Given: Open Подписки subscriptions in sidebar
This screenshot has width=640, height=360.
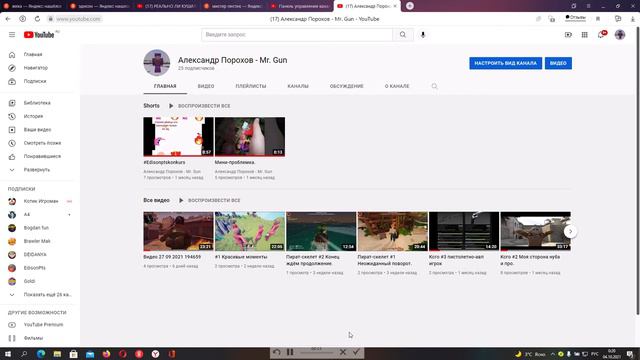Looking at the screenshot, I should (x=35, y=81).
